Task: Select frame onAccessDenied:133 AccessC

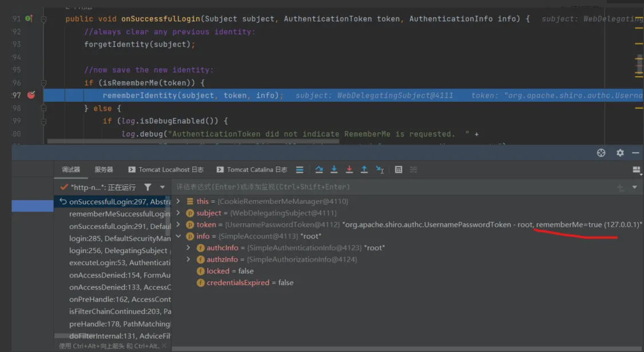Action: pos(113,287)
